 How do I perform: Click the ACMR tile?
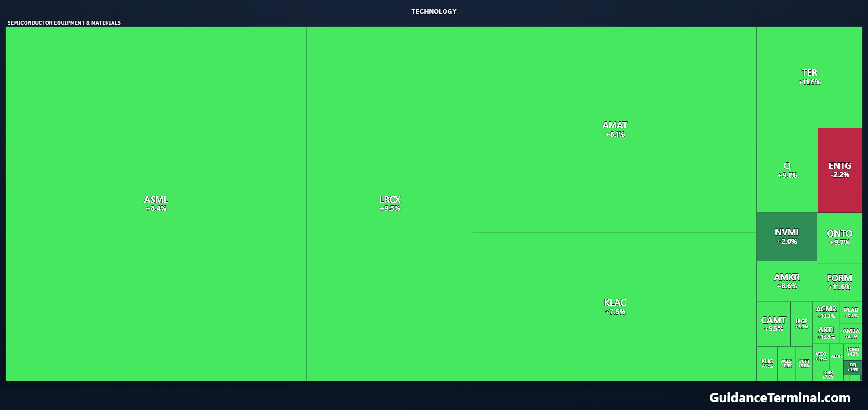click(x=826, y=312)
